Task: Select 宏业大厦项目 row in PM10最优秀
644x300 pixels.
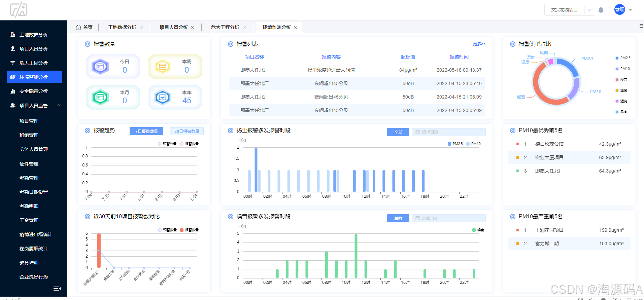Action: click(x=569, y=157)
